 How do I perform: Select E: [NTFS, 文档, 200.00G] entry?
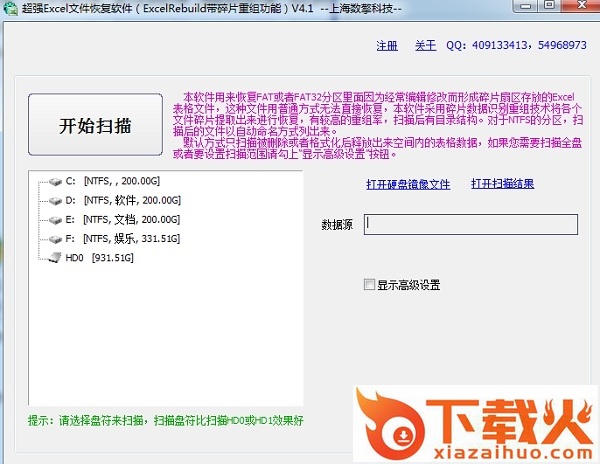click(122, 220)
